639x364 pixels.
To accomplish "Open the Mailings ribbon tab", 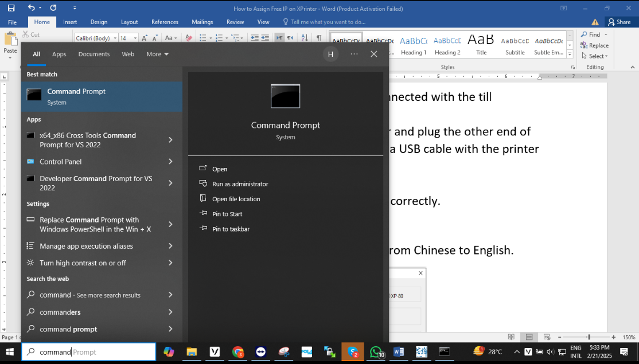I will point(202,22).
